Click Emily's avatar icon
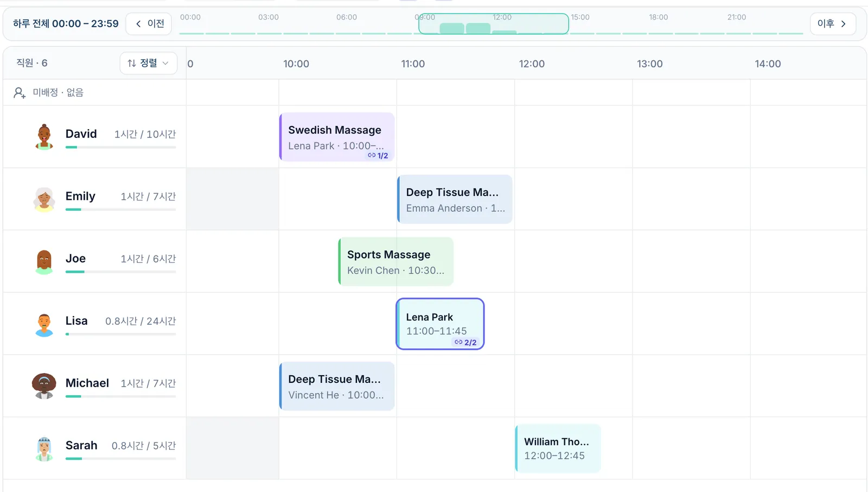This screenshot has width=868, height=492. 44,199
